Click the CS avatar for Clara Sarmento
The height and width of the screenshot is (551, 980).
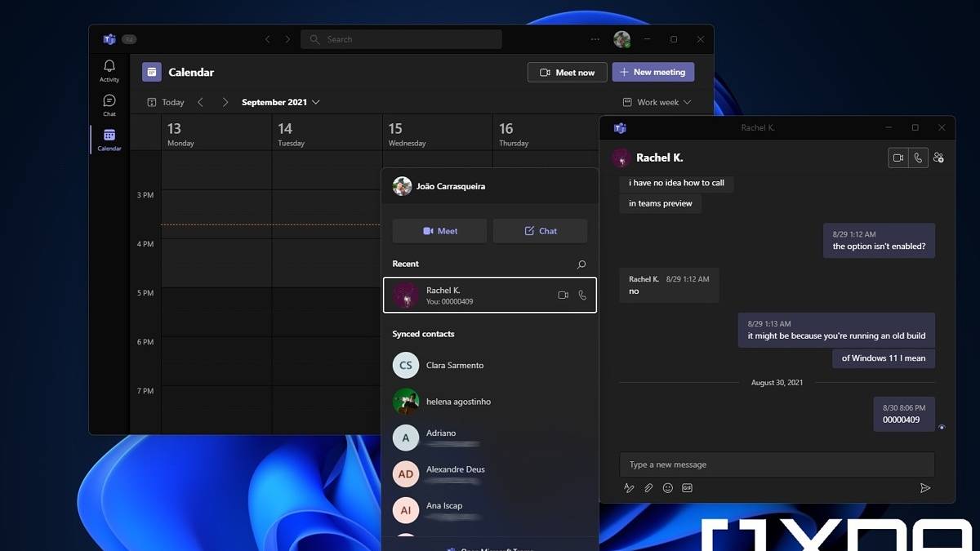(406, 365)
